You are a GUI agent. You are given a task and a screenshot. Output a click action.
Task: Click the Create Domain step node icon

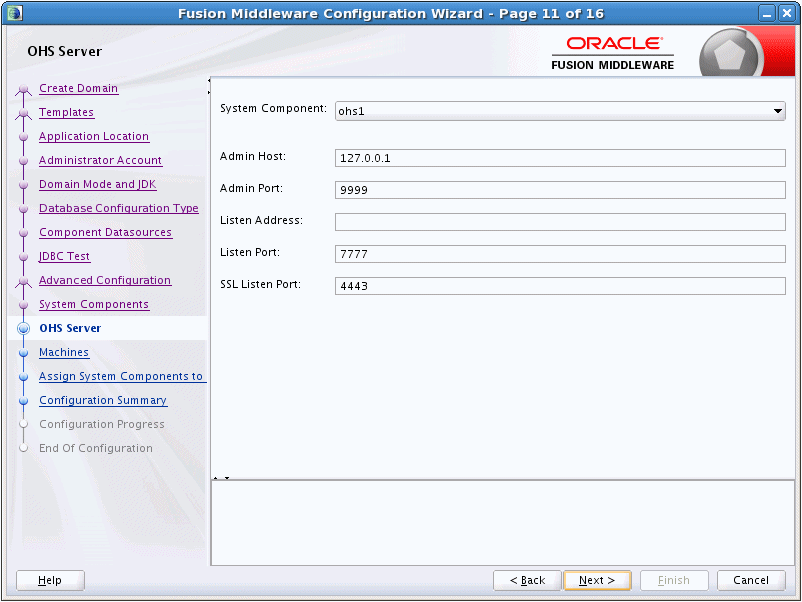24,90
